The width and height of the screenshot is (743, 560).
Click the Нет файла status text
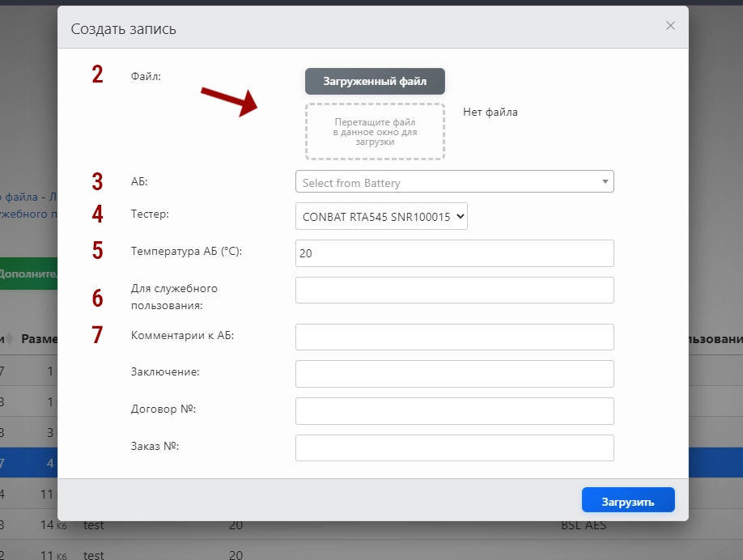(x=490, y=112)
